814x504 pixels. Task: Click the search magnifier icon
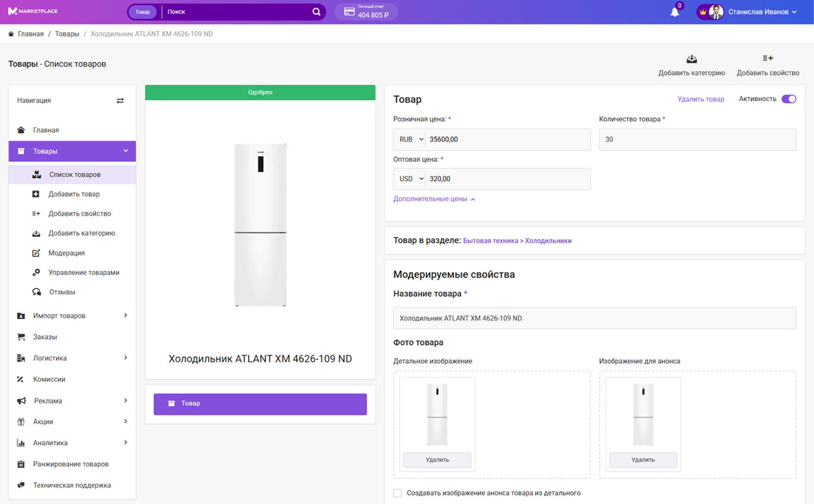pos(317,12)
